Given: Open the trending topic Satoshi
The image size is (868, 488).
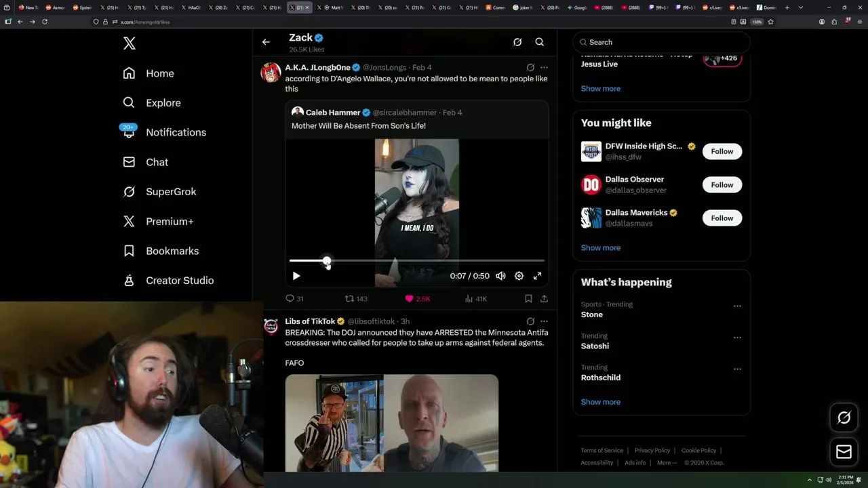Looking at the screenshot, I should [x=595, y=346].
